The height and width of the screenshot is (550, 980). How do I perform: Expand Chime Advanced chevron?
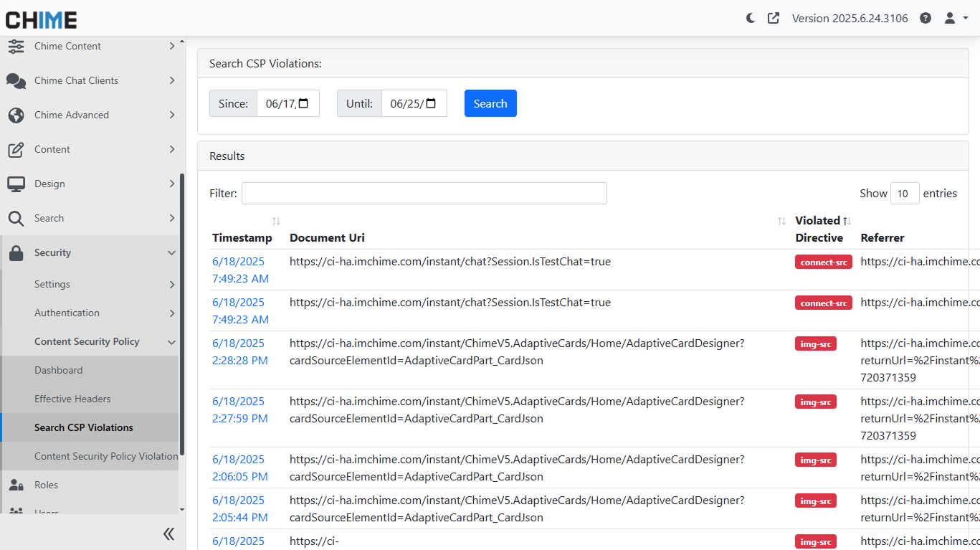click(172, 115)
